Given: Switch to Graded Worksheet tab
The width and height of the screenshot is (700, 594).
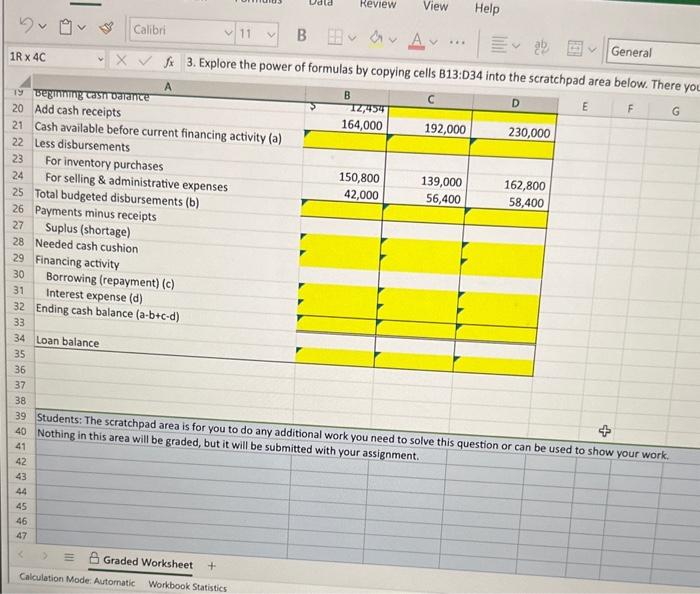Looking at the screenshot, I should point(141,562).
